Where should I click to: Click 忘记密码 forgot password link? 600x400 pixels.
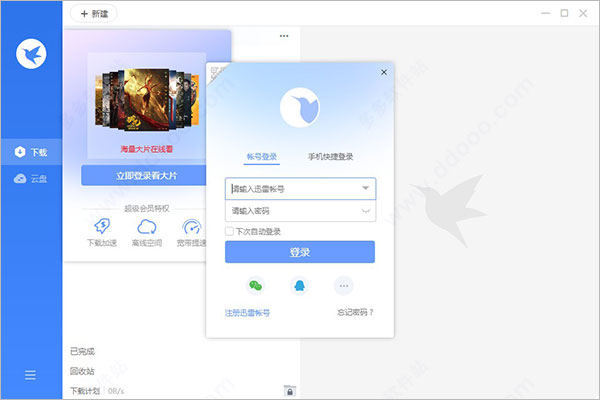coord(355,312)
